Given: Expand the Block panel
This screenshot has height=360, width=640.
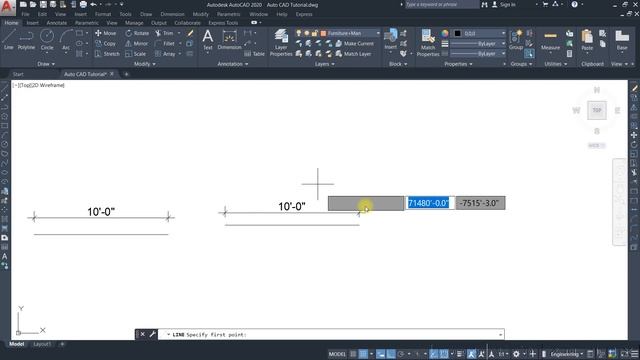Looking at the screenshot, I should tap(398, 64).
